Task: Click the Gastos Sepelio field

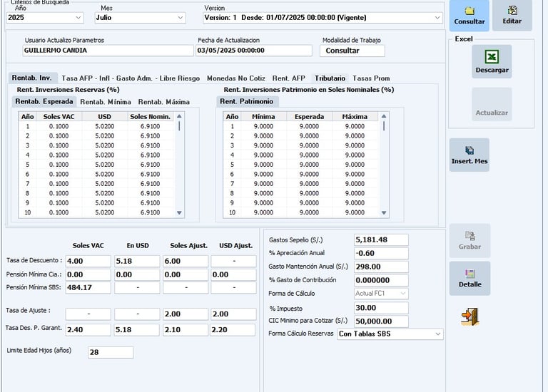Action: pos(381,239)
